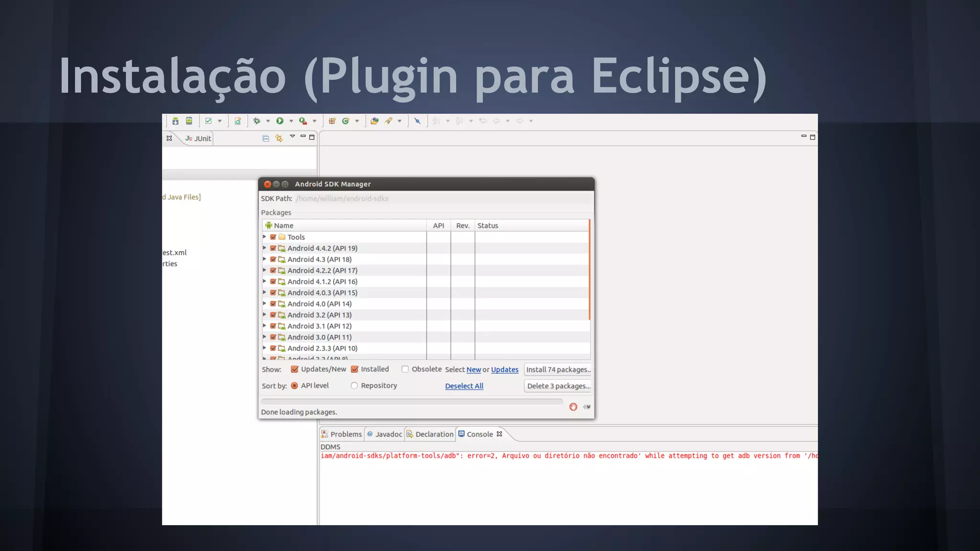Open the Debug dropdown arrow
The image size is (980, 551).
click(x=268, y=121)
